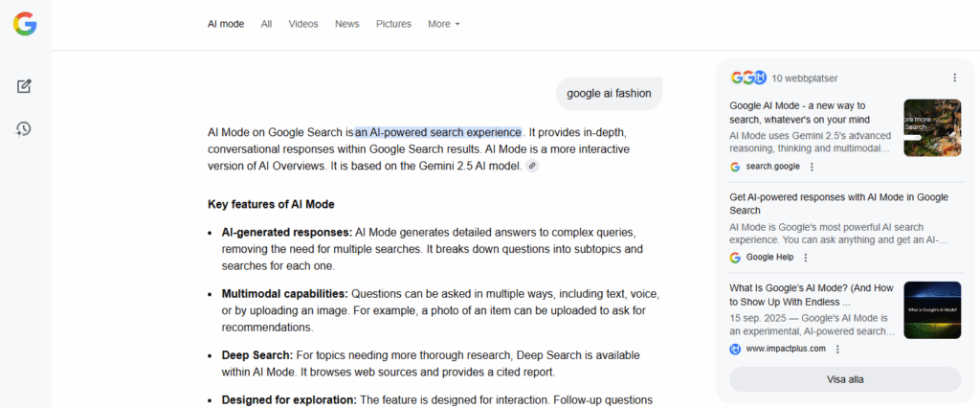Viewport: 980px width, 408px height.
Task: Open options menu next to www.impactplus.com
Action: pos(837,349)
